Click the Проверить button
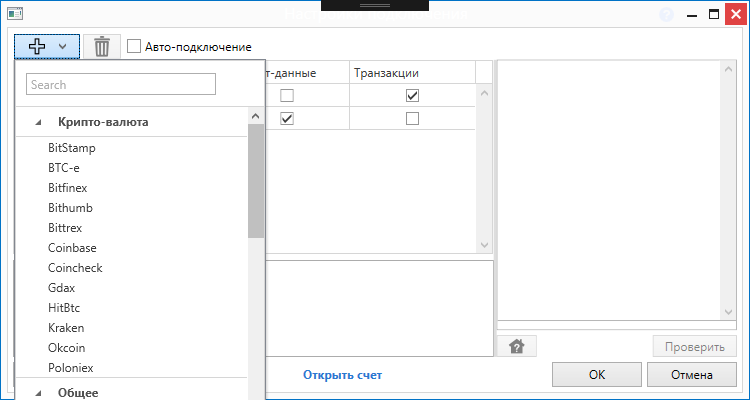The width and height of the screenshot is (750, 400). [695, 346]
